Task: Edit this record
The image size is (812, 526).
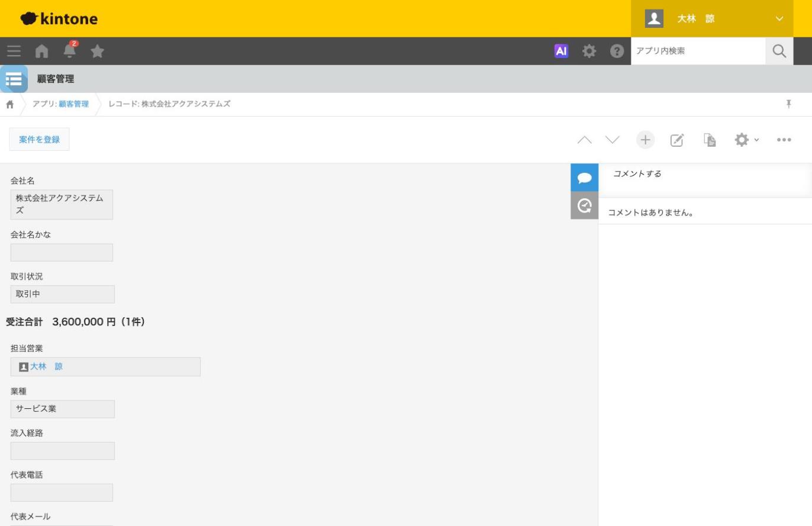Action: tap(677, 140)
